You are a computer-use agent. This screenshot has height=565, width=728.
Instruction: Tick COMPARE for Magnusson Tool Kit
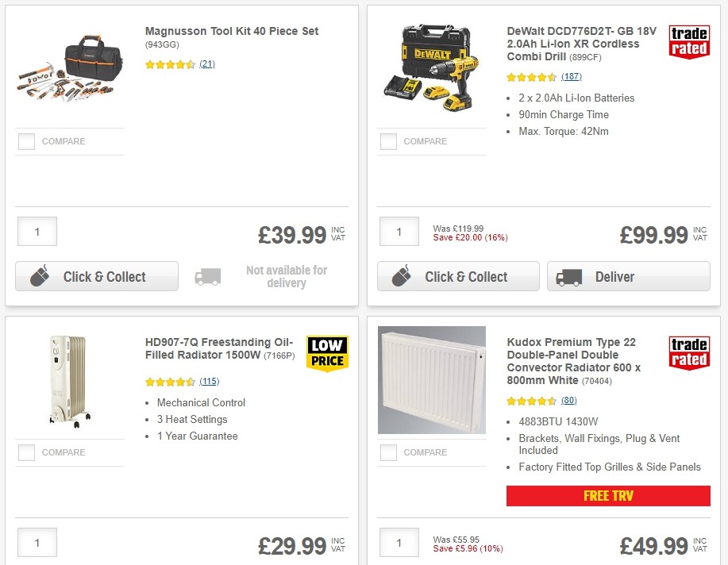click(26, 141)
